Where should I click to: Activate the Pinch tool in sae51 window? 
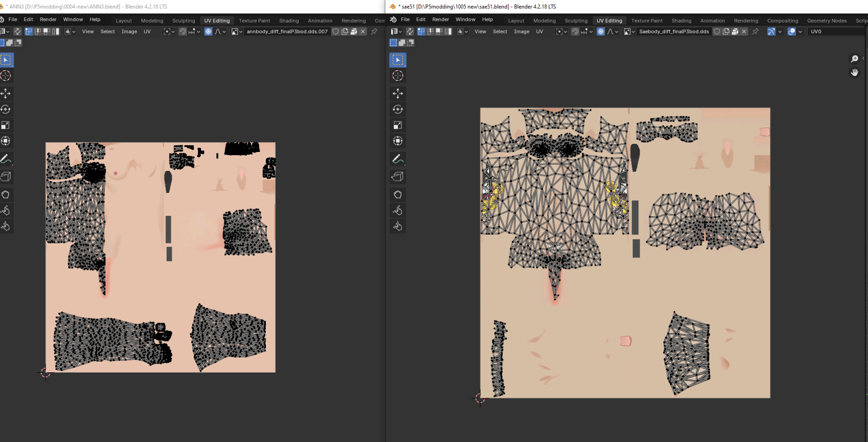click(x=398, y=226)
